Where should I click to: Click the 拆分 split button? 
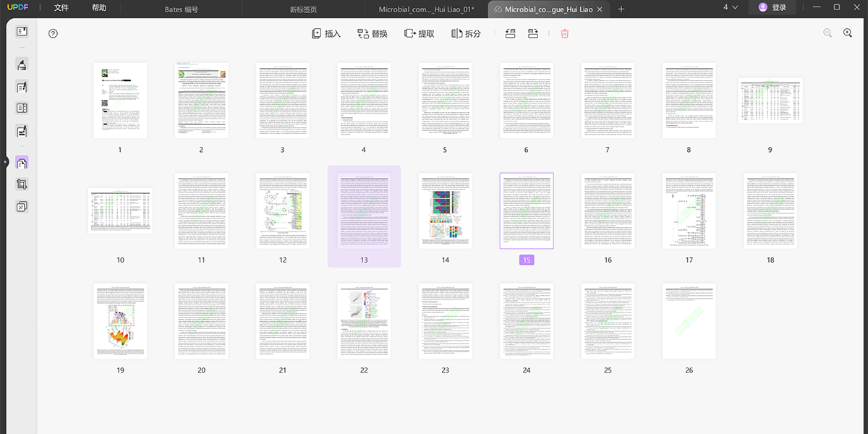coord(466,33)
